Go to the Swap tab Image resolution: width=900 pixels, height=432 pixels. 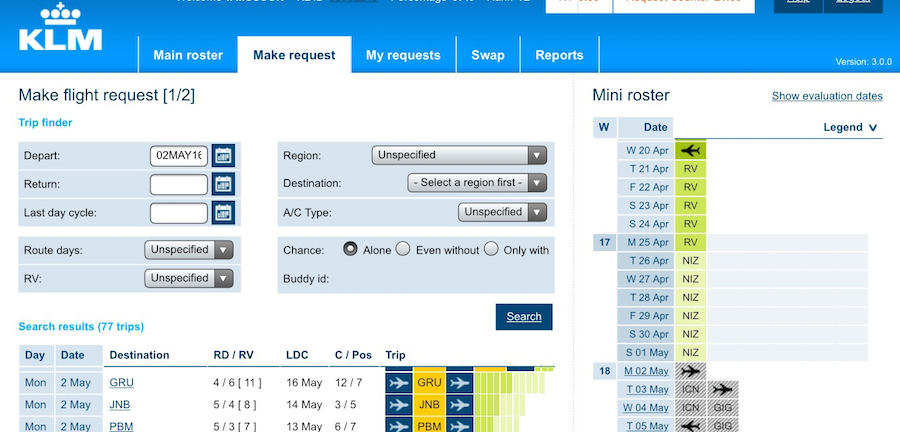click(488, 55)
